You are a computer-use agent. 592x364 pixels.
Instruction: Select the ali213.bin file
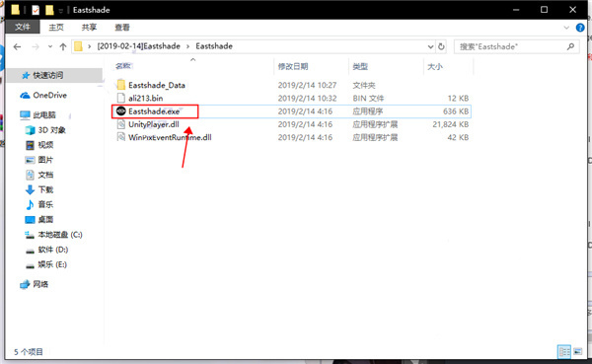click(x=146, y=99)
